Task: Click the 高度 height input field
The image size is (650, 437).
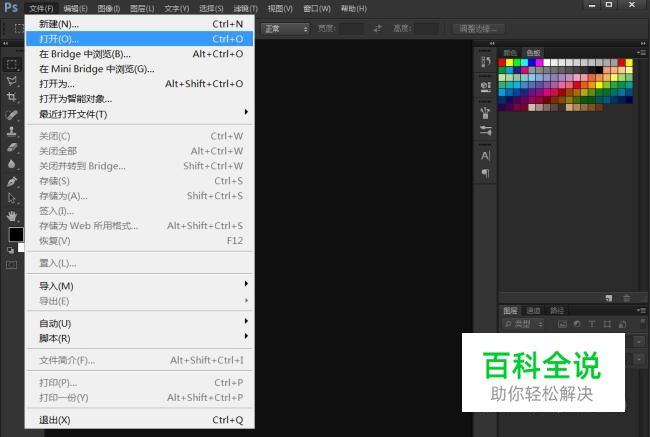Action: pos(427,29)
